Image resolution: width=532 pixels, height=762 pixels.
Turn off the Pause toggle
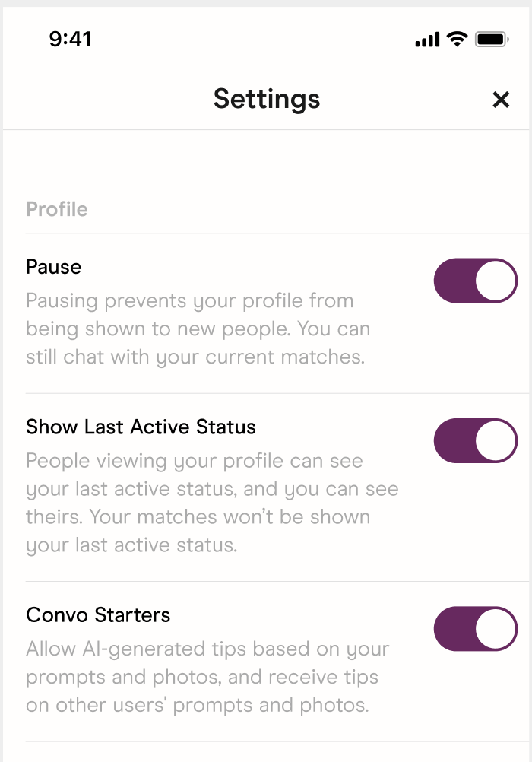tap(475, 281)
